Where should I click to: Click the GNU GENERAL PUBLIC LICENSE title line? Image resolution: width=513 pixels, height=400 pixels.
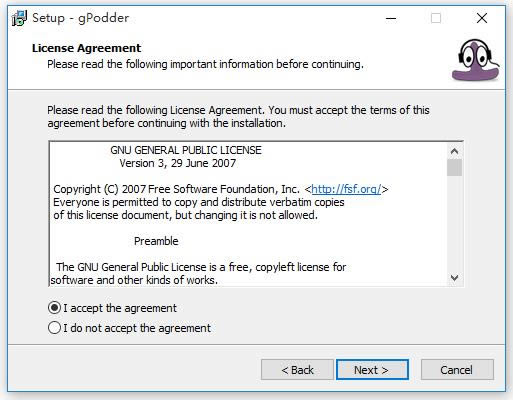pyautogui.click(x=186, y=150)
